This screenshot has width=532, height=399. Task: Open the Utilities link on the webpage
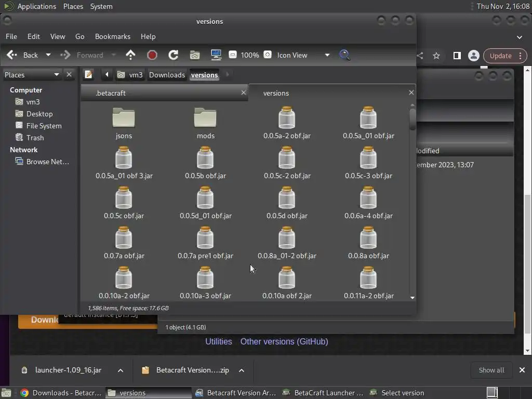tap(219, 341)
